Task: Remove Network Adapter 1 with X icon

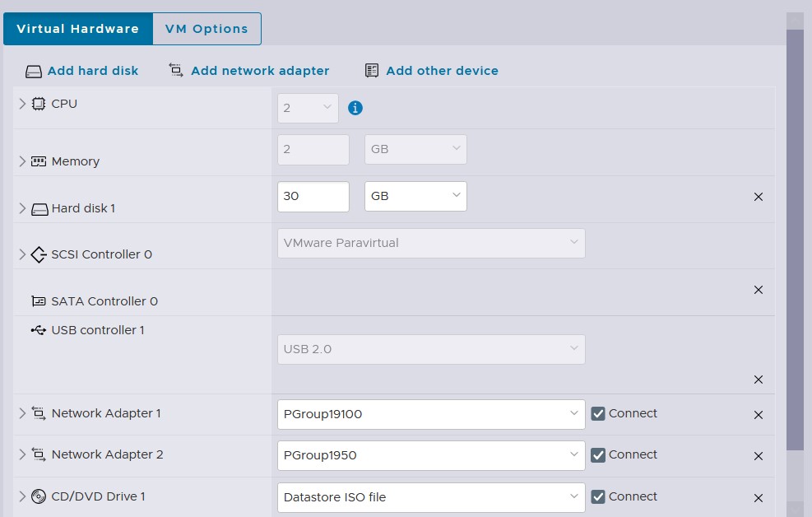Action: (x=759, y=415)
